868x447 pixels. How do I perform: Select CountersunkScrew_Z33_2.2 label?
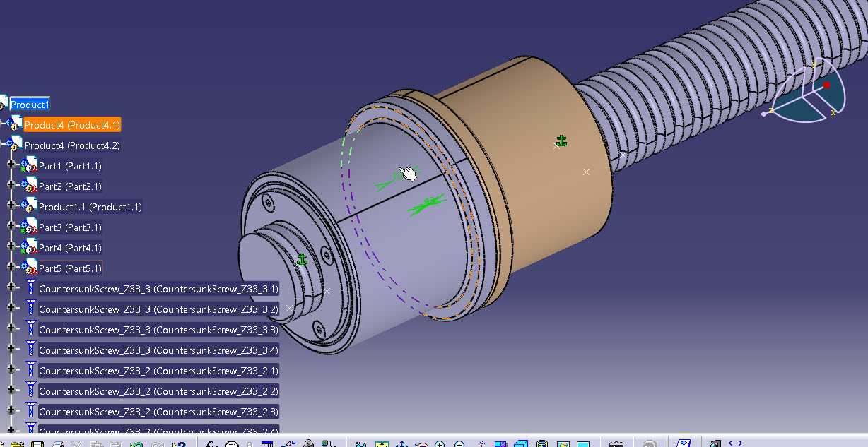click(x=159, y=391)
